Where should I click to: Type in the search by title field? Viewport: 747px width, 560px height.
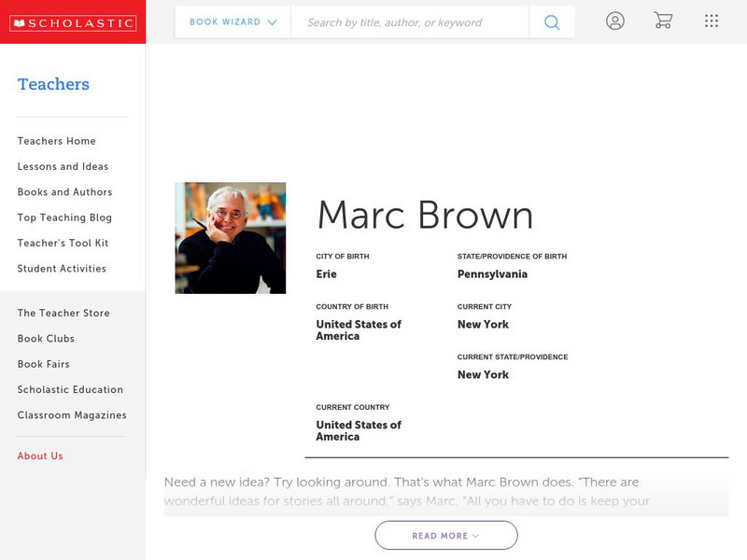[409, 22]
